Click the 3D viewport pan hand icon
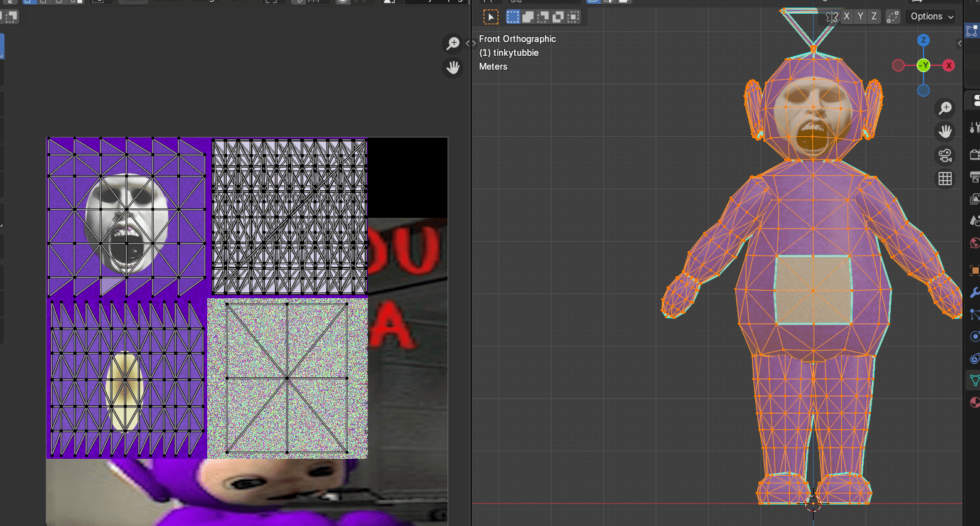This screenshot has width=980, height=526. 945,131
